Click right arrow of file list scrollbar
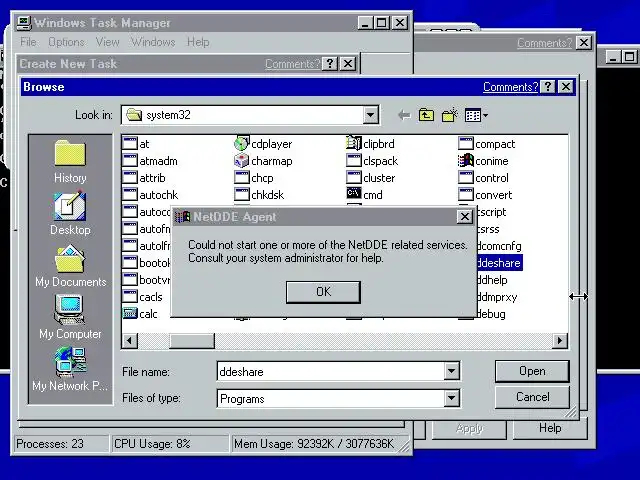This screenshot has height=480, width=640. [560, 340]
